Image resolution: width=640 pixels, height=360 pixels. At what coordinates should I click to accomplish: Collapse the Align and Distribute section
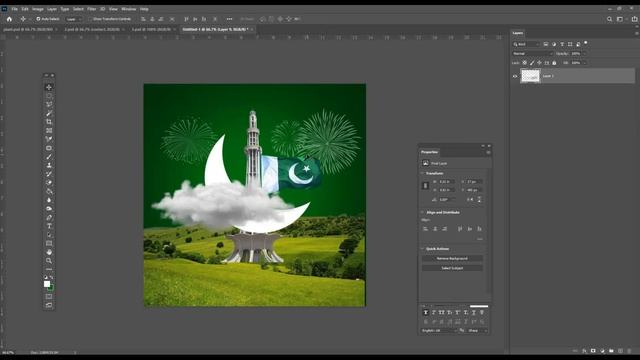(x=422, y=213)
